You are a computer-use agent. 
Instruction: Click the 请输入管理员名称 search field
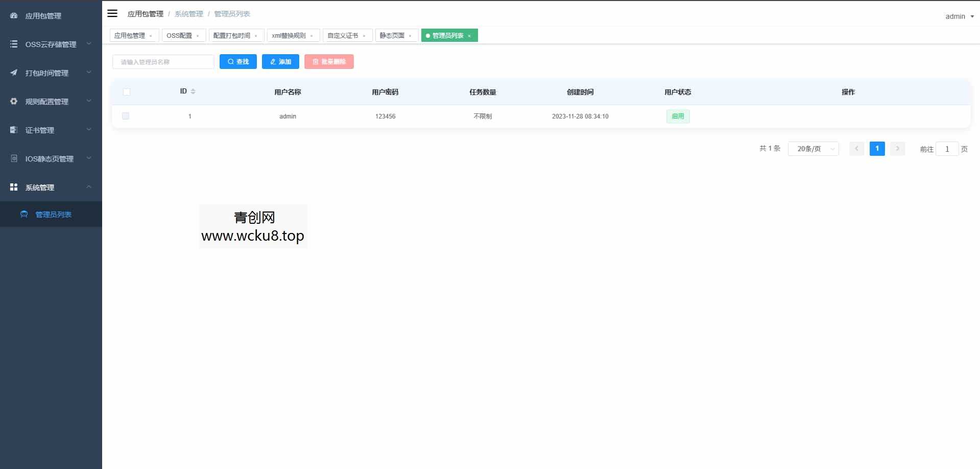coord(163,61)
